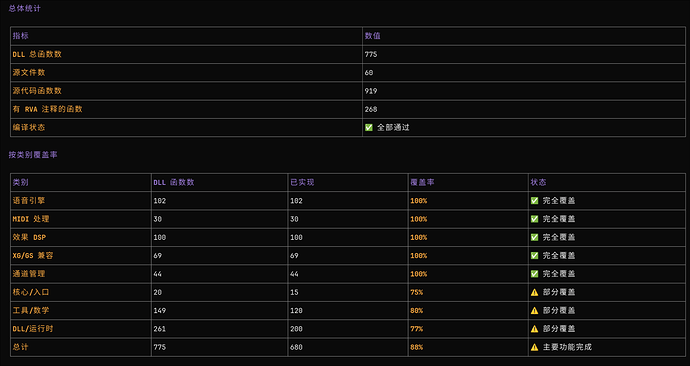This screenshot has width=690, height=366.
Task: Select the XG/GS 兼容 category label
Action: point(33,256)
